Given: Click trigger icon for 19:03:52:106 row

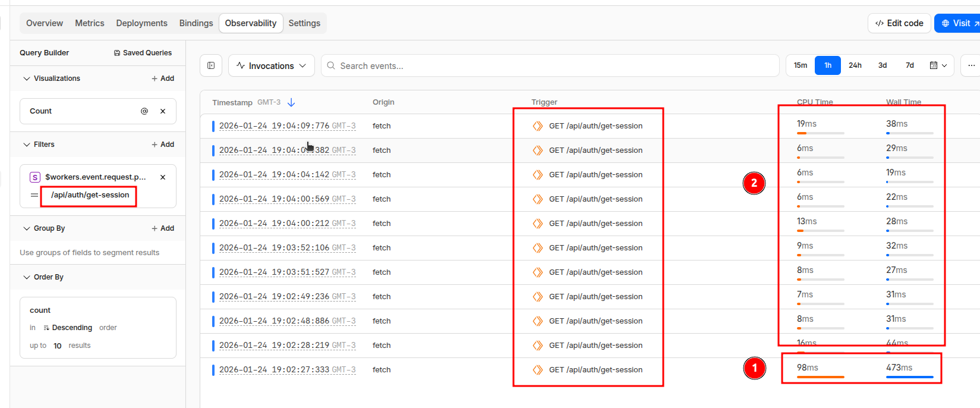Looking at the screenshot, I should pos(538,248).
